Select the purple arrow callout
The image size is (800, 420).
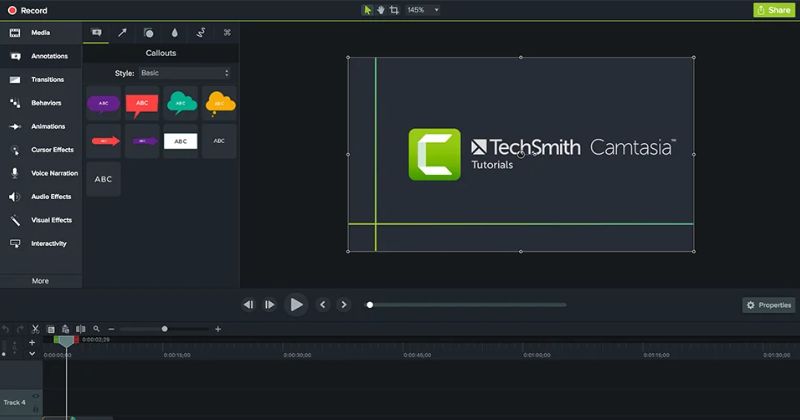coord(142,141)
